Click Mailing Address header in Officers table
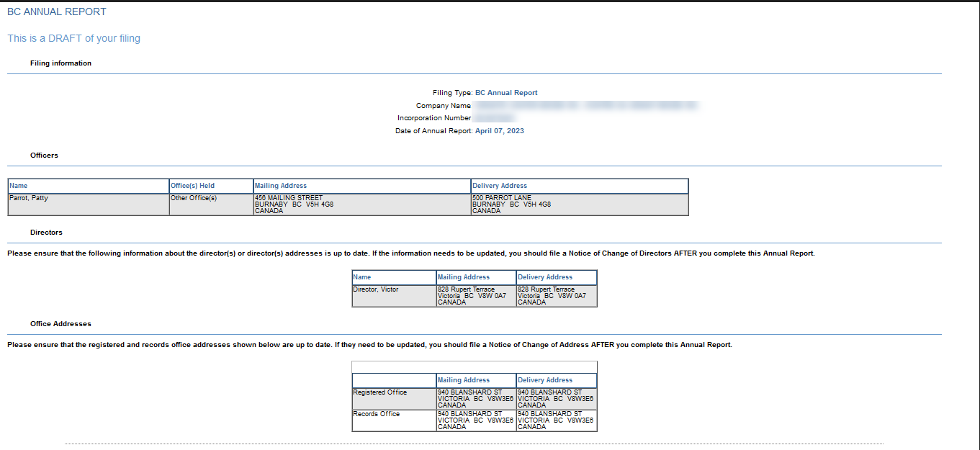The image size is (980, 450). (x=281, y=186)
